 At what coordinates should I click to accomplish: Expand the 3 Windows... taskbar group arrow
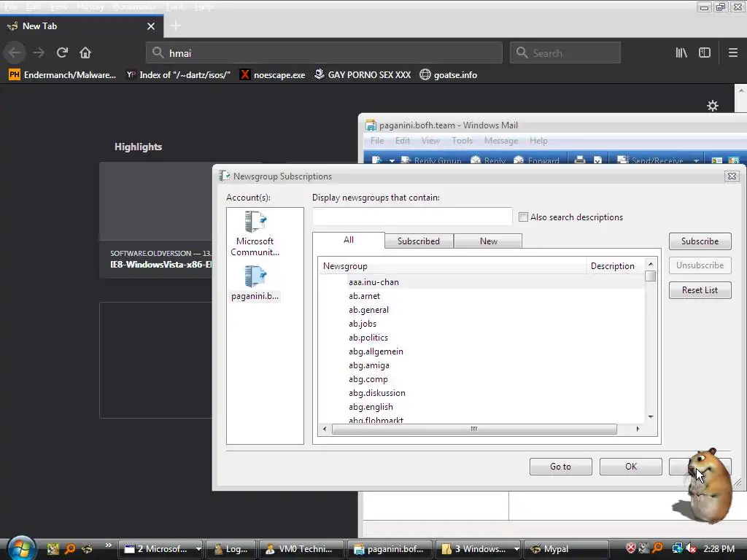click(x=516, y=549)
